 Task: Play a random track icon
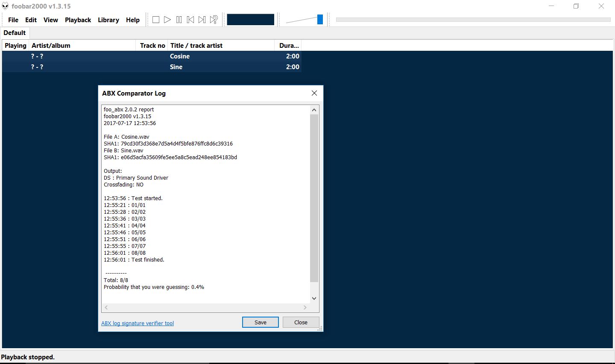click(214, 20)
